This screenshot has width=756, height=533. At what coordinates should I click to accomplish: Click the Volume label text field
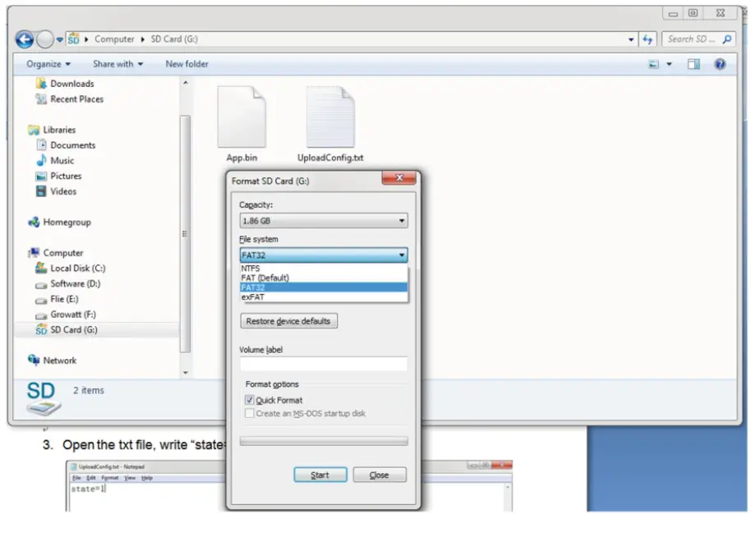coord(324,364)
